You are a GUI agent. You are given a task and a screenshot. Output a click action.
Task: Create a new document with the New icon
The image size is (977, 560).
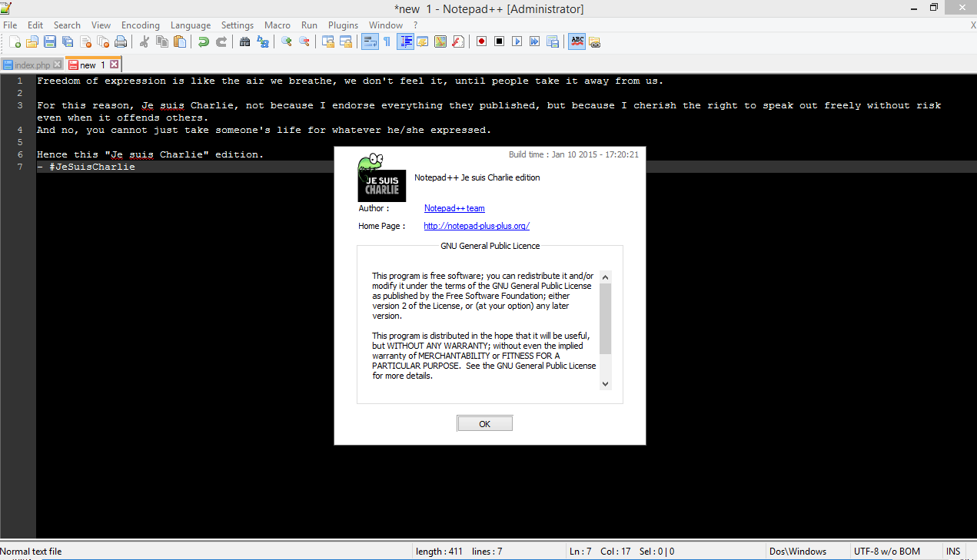(x=15, y=41)
